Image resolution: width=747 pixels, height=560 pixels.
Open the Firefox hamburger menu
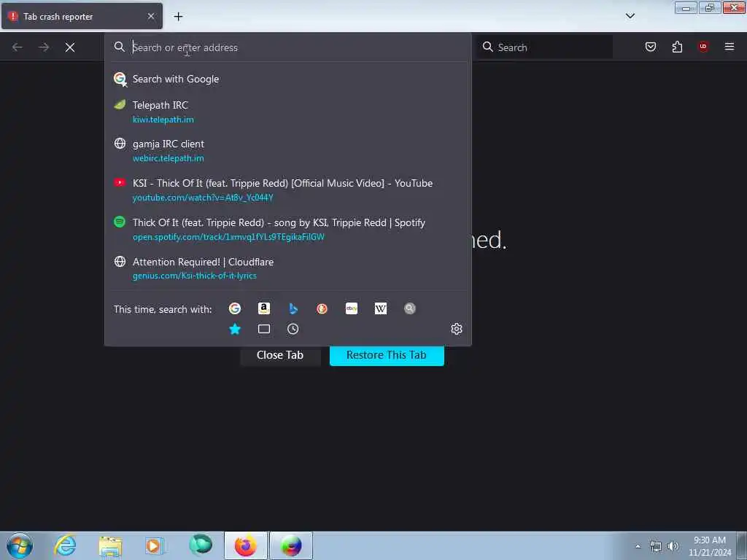[x=729, y=47]
